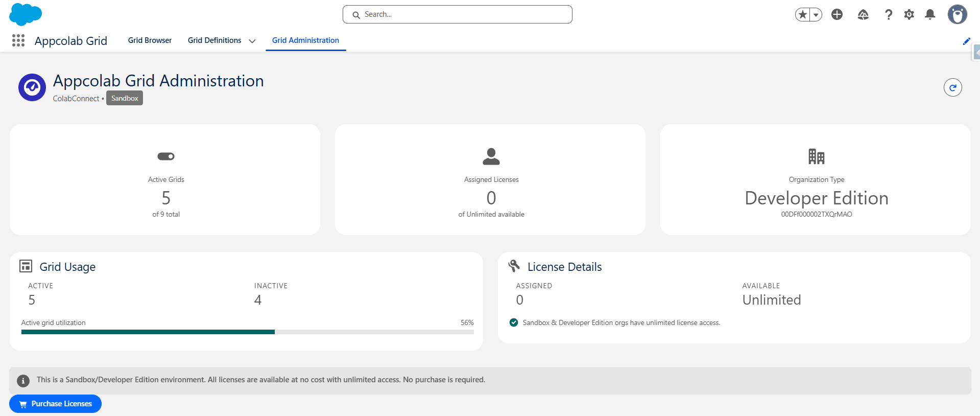Click the pencil edit navigation icon
Image resolution: width=980 pixels, height=416 pixels.
966,41
